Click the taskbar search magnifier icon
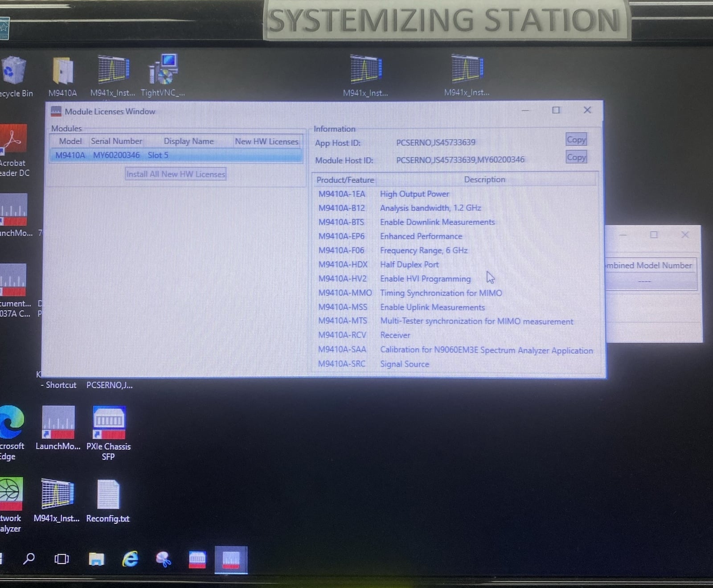713x588 pixels. 29,559
